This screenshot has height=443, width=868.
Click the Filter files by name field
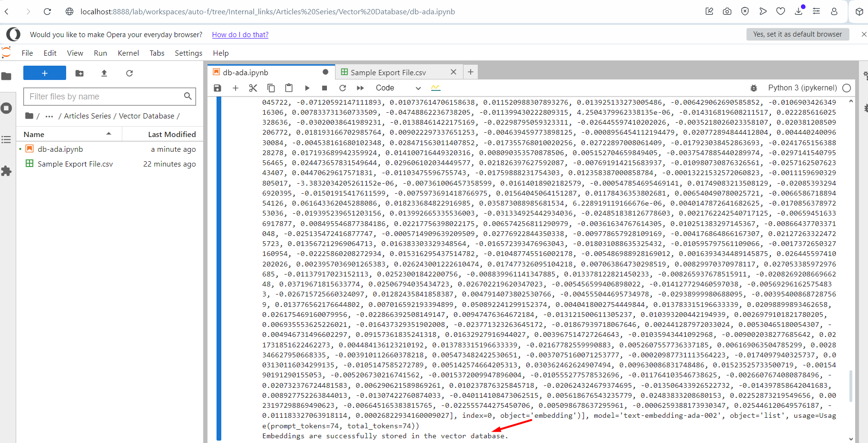105,97
